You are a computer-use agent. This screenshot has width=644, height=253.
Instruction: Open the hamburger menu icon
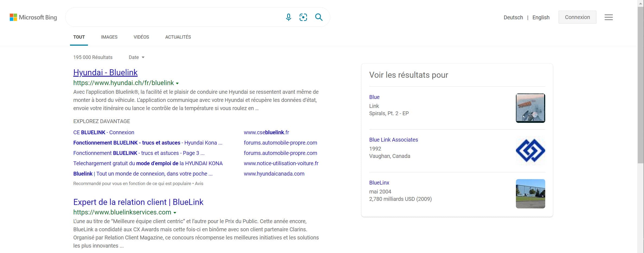click(608, 17)
